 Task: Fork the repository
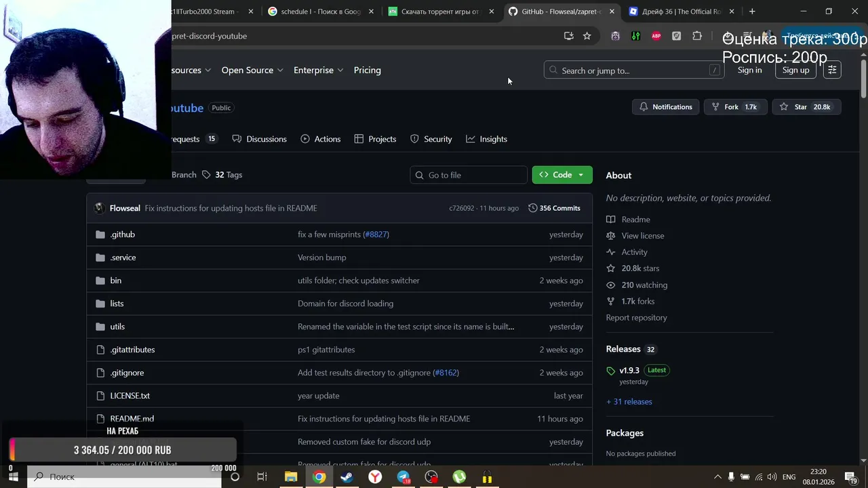click(735, 107)
